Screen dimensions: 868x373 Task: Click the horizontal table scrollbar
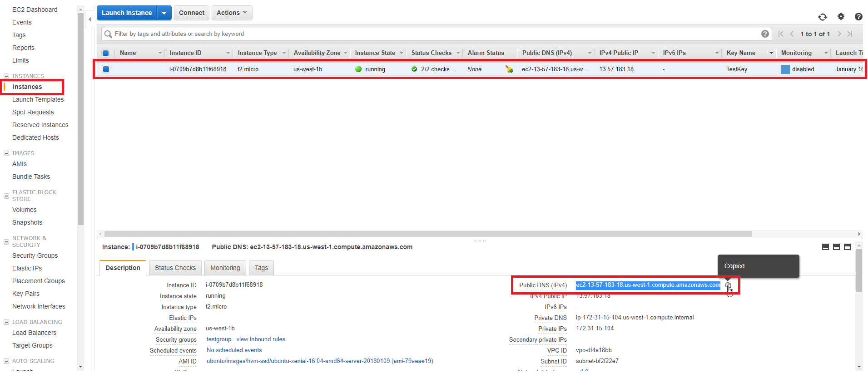[x=427, y=234]
